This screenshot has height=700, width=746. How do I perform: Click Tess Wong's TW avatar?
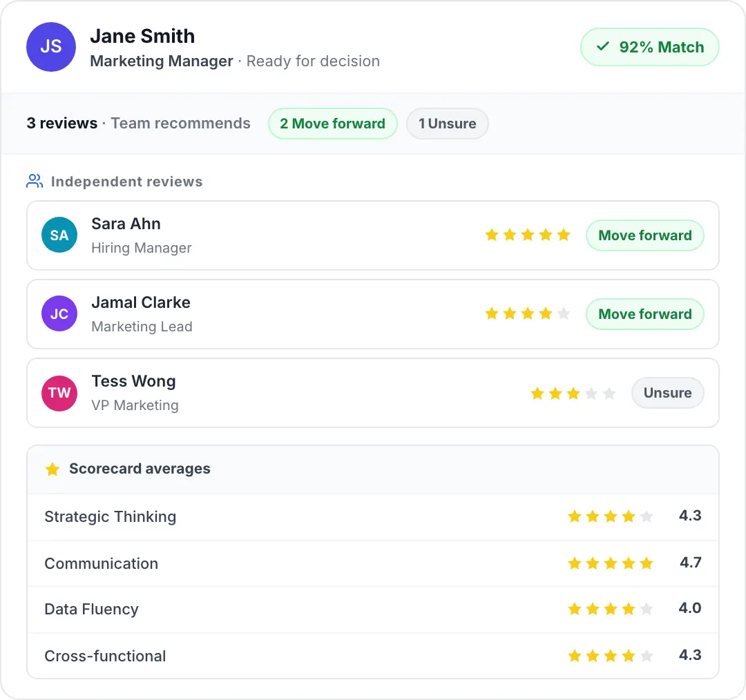coord(59,393)
